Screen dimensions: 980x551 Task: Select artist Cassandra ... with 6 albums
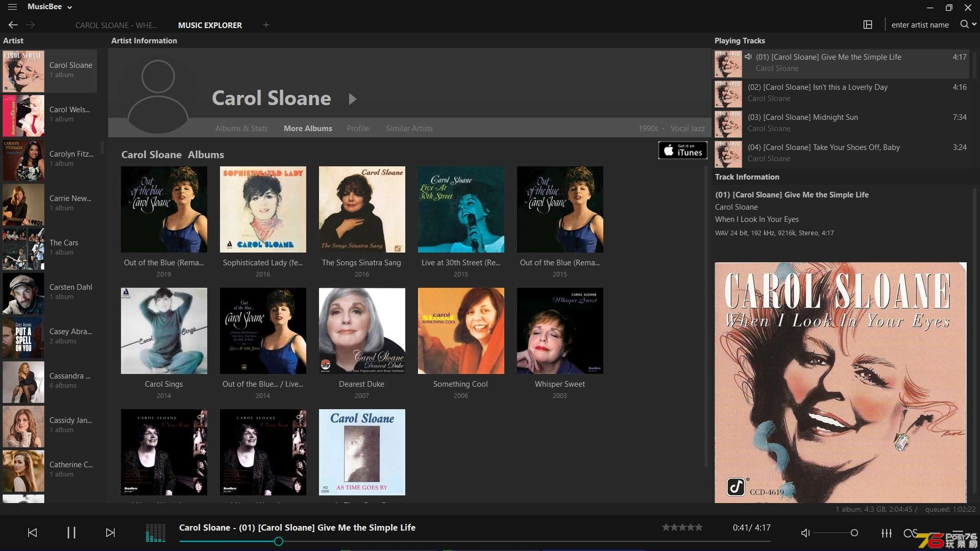(x=50, y=382)
